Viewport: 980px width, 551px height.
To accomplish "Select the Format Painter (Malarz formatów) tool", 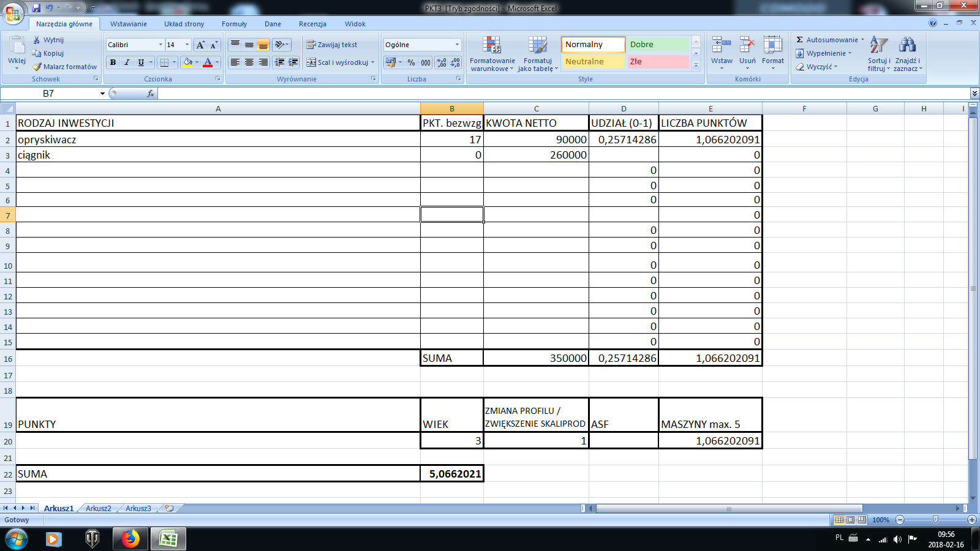I will coord(64,67).
